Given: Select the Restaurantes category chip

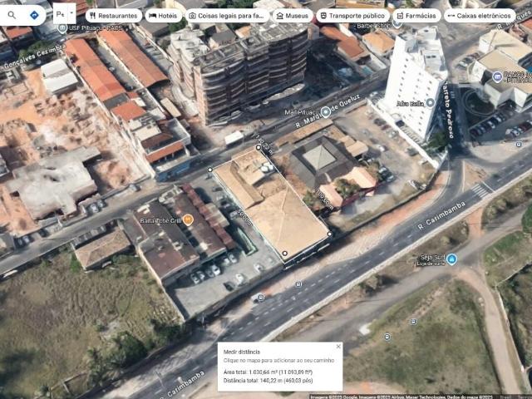Looking at the screenshot, I should (114, 16).
